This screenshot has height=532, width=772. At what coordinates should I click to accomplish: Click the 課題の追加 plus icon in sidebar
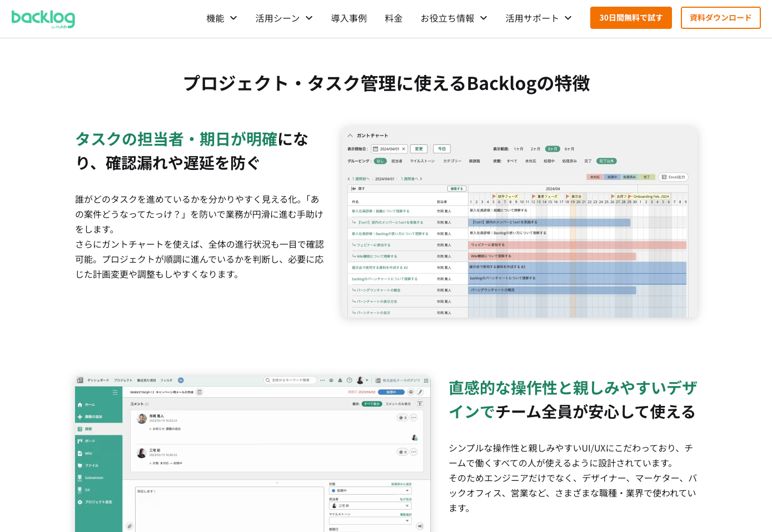(80, 417)
